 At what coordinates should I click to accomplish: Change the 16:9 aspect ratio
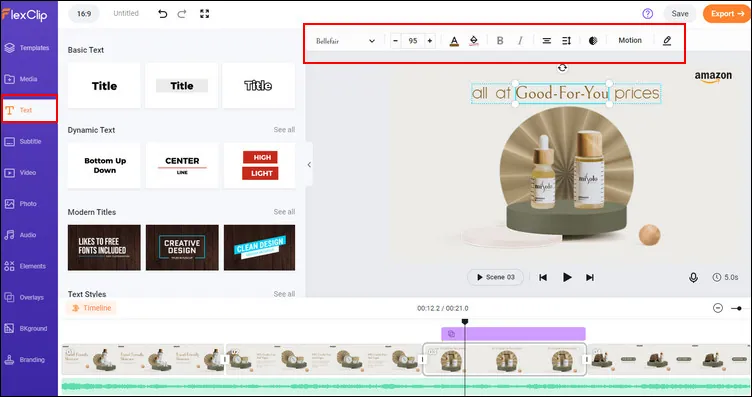click(84, 14)
